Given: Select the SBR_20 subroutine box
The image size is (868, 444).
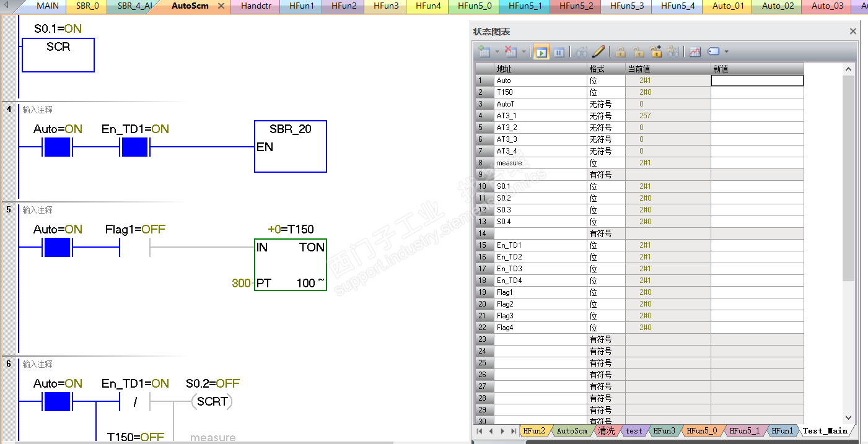Looking at the screenshot, I should [291, 146].
